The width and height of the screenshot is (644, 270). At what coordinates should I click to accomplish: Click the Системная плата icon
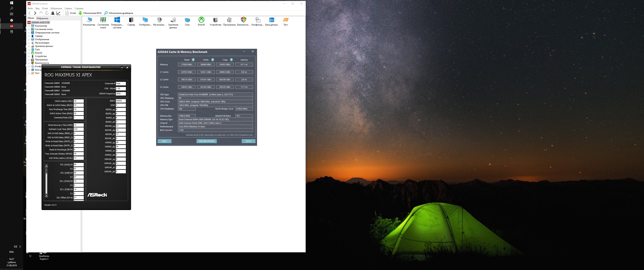point(103,20)
